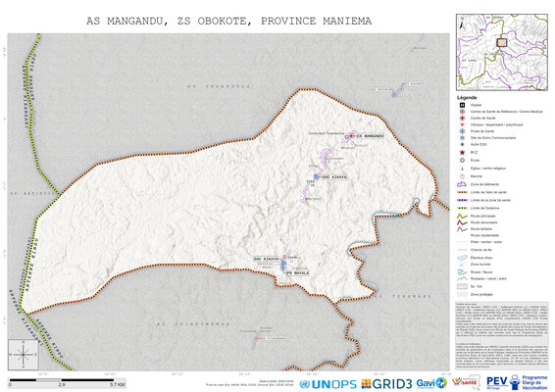Click the north arrow in the inset map
Image resolution: width=555 pixels, height=392 pixels.
[462, 23]
